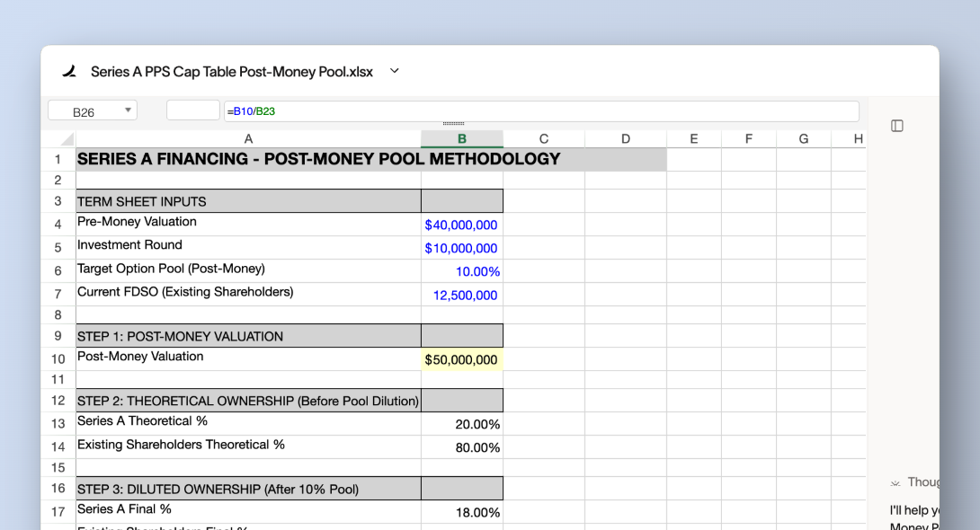Viewport: 980px width, 530px height.
Task: Select the 20.00% cell
Action: pyautogui.click(x=462, y=423)
